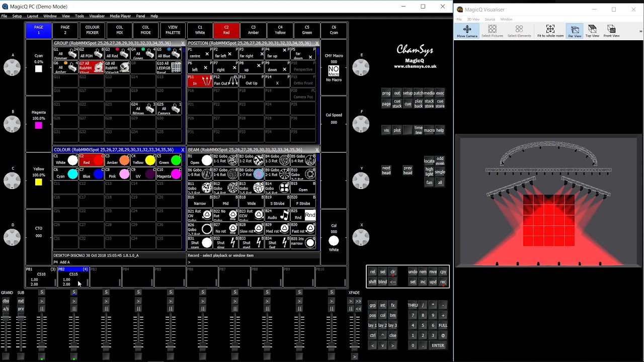Open the Layout menu
The width and height of the screenshot is (644, 362).
33,16
